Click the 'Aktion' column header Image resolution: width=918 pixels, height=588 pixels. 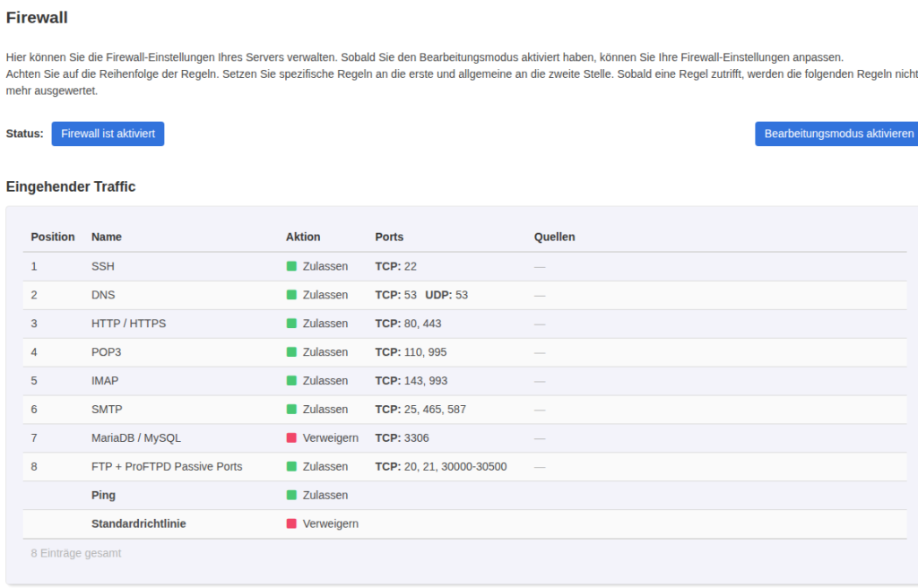coord(303,237)
